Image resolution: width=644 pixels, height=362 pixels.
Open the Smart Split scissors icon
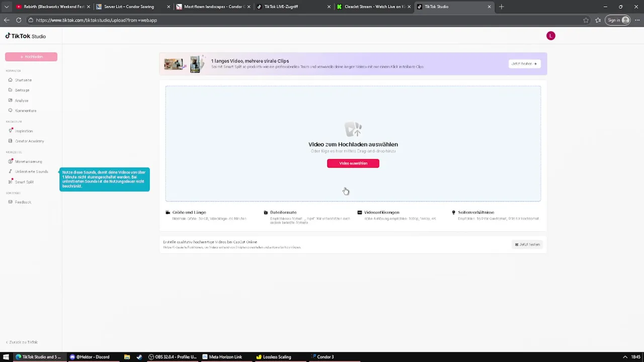tap(10, 182)
